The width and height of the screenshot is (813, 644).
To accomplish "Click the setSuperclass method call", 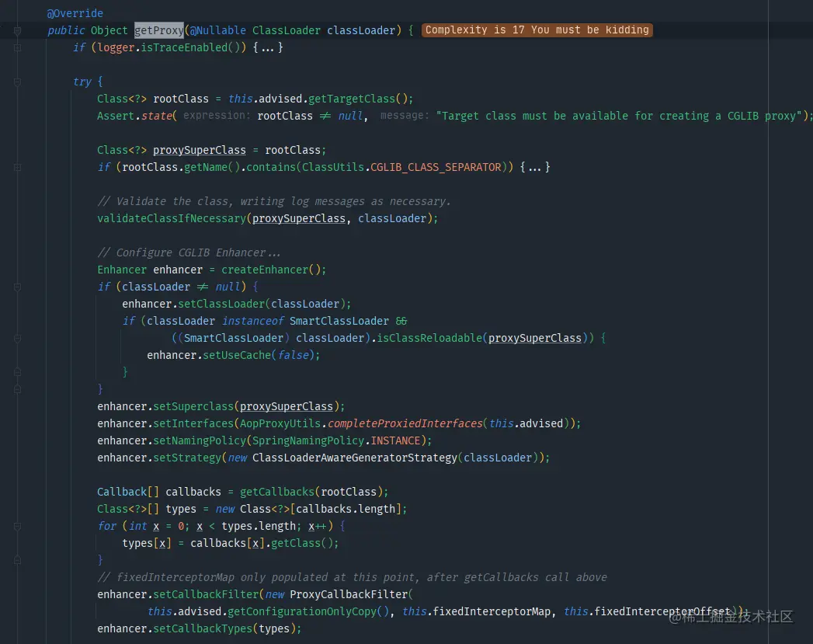I will [193, 407].
